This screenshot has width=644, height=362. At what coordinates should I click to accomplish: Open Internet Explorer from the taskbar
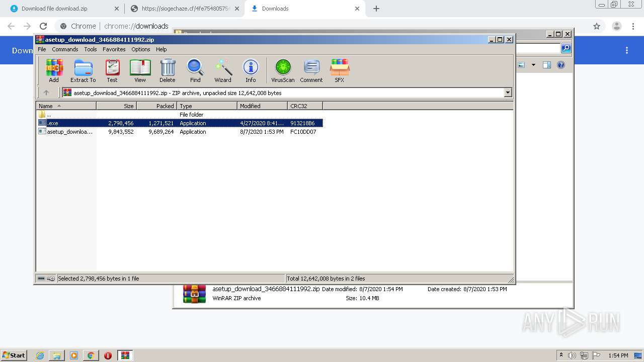pyautogui.click(x=40, y=355)
